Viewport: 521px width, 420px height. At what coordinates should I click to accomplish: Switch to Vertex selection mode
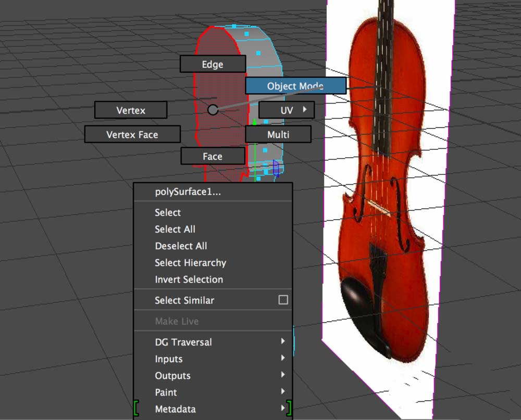(131, 110)
